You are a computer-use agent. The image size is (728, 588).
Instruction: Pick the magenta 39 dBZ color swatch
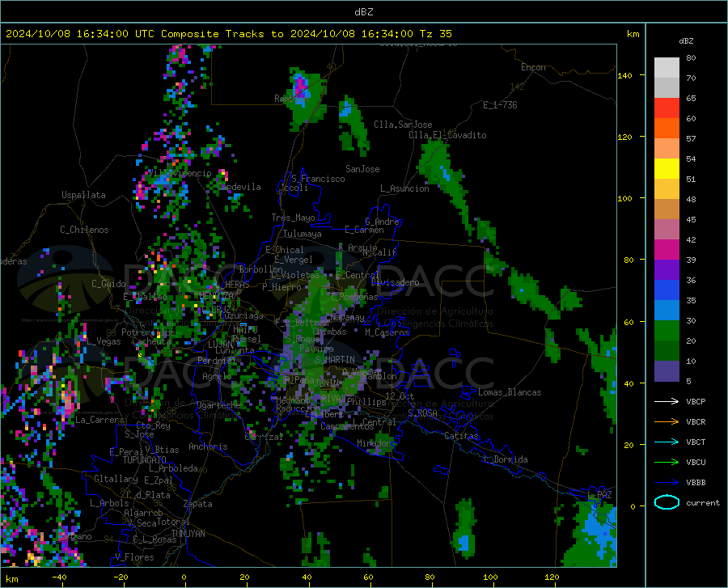(x=667, y=250)
